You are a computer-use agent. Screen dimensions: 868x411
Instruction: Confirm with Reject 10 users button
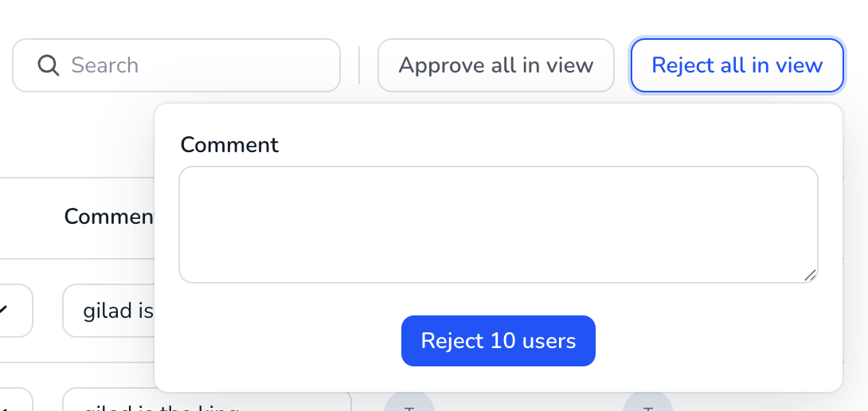tap(499, 341)
